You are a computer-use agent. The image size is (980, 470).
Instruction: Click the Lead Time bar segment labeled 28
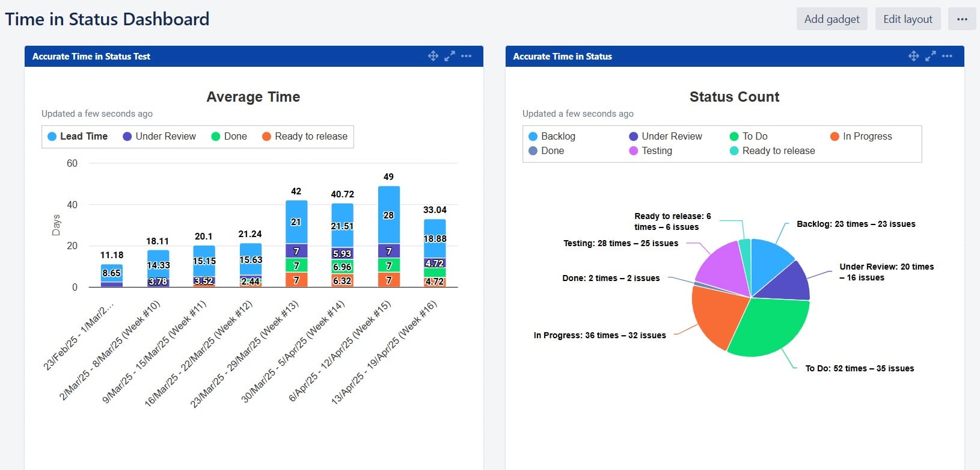point(388,215)
